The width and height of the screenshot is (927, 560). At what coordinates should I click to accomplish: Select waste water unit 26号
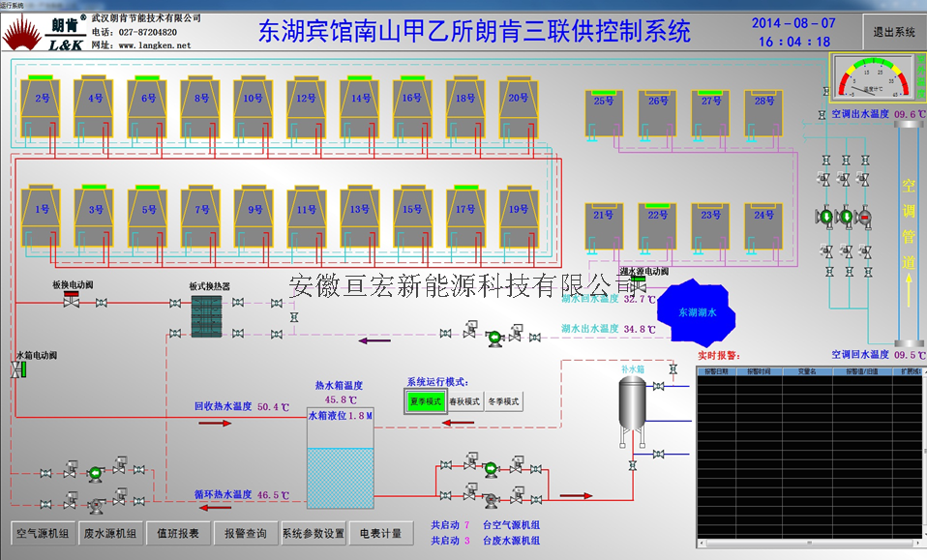(657, 113)
